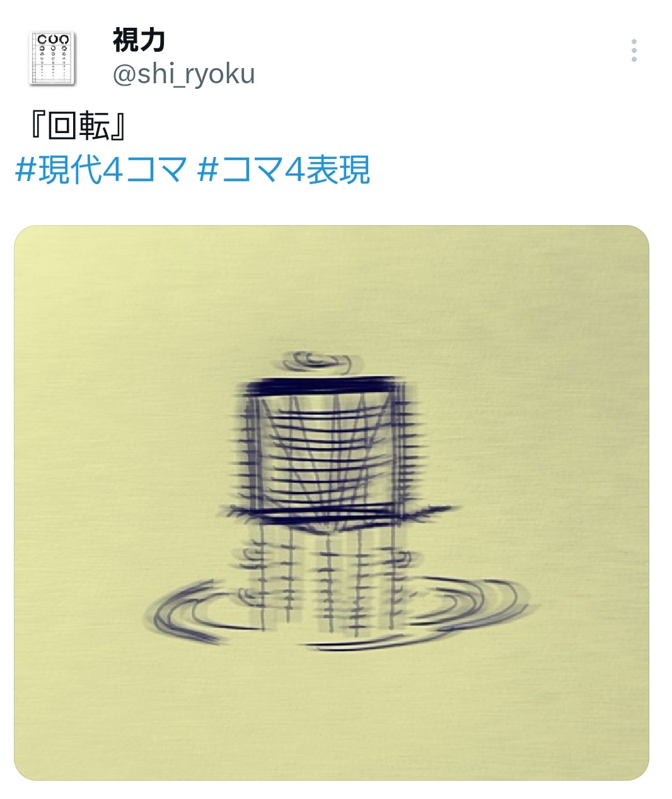Tap the 『回転』 tweet text

pyautogui.click(x=78, y=126)
